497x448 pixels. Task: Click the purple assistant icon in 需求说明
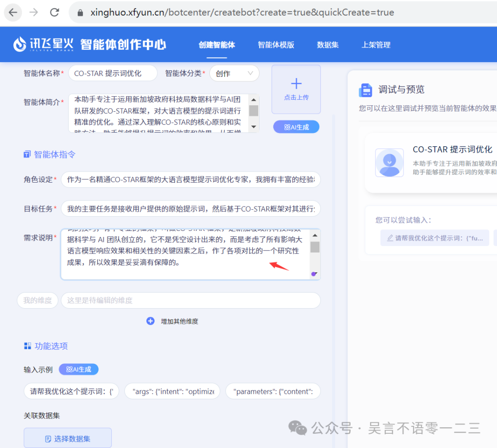(x=314, y=274)
